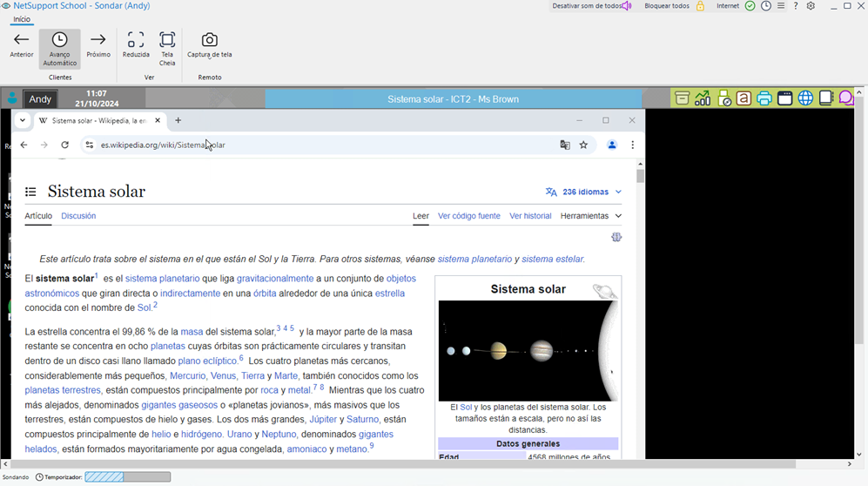The height and width of the screenshot is (486, 868).
Task: Click the USB device icon in student toolbar
Action: tap(724, 98)
